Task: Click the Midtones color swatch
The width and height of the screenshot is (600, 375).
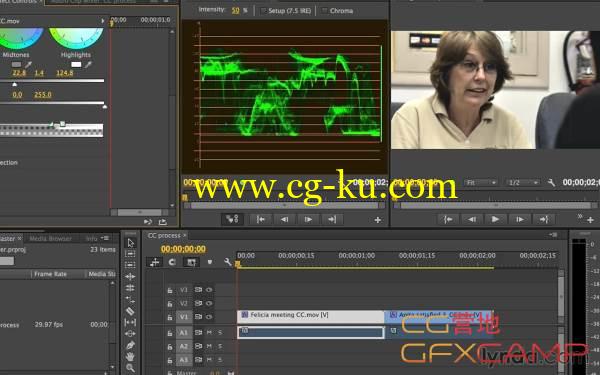Action: click(16, 65)
